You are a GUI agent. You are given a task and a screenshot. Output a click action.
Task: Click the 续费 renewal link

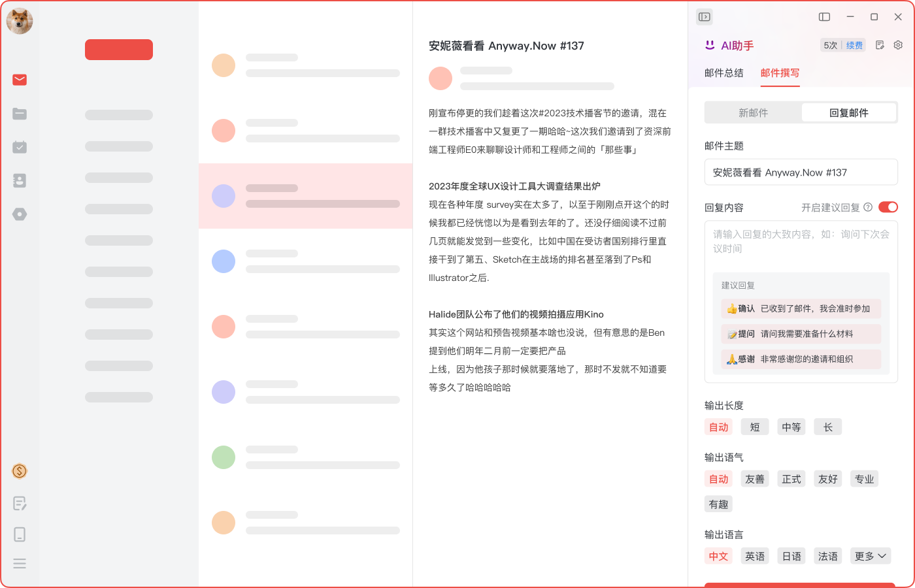[x=854, y=45]
